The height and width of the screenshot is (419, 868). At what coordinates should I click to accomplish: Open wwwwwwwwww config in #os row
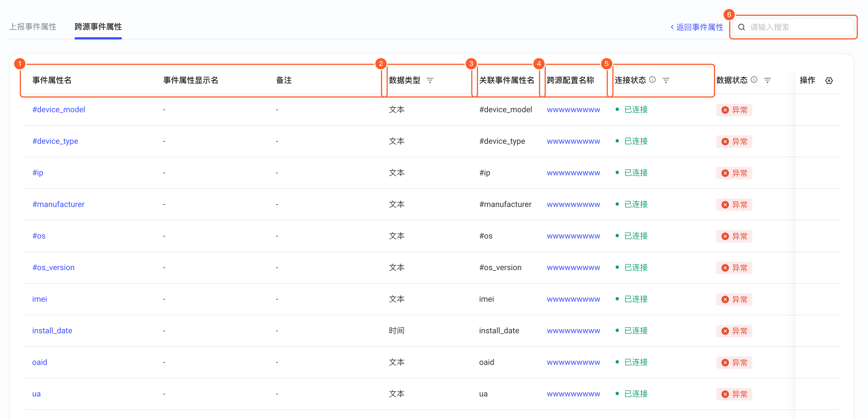coord(573,236)
